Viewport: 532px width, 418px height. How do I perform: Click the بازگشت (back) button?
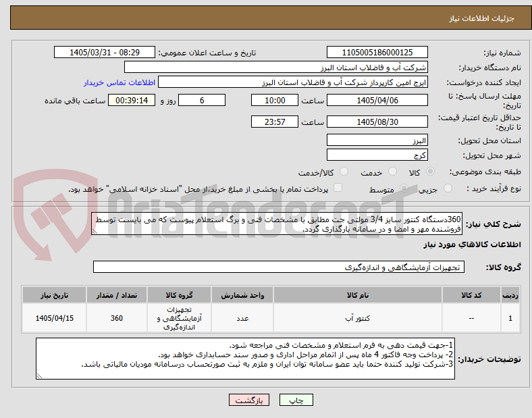click(249, 400)
